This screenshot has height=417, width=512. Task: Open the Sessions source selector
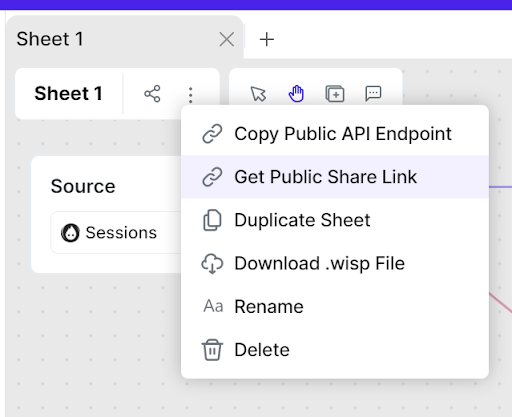coord(116,232)
